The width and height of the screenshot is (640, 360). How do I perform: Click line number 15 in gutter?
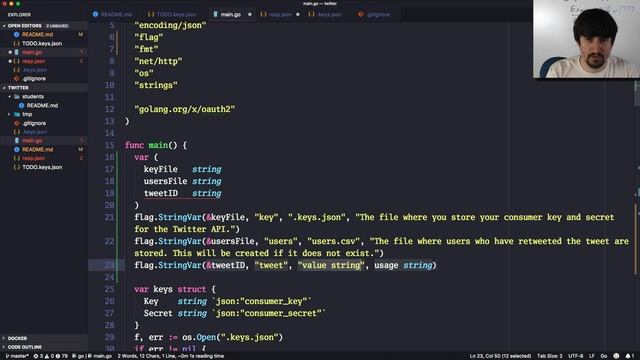coord(109,145)
